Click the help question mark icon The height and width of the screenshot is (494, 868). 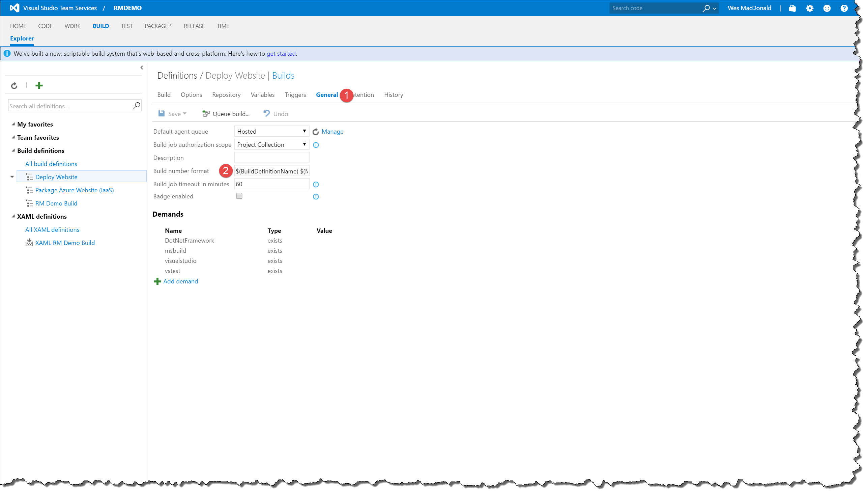point(844,8)
